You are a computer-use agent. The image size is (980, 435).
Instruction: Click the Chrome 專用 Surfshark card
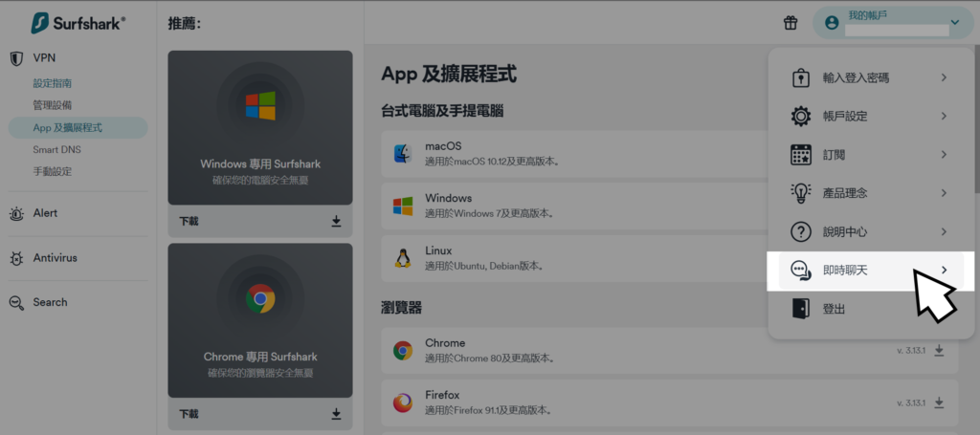click(260, 320)
